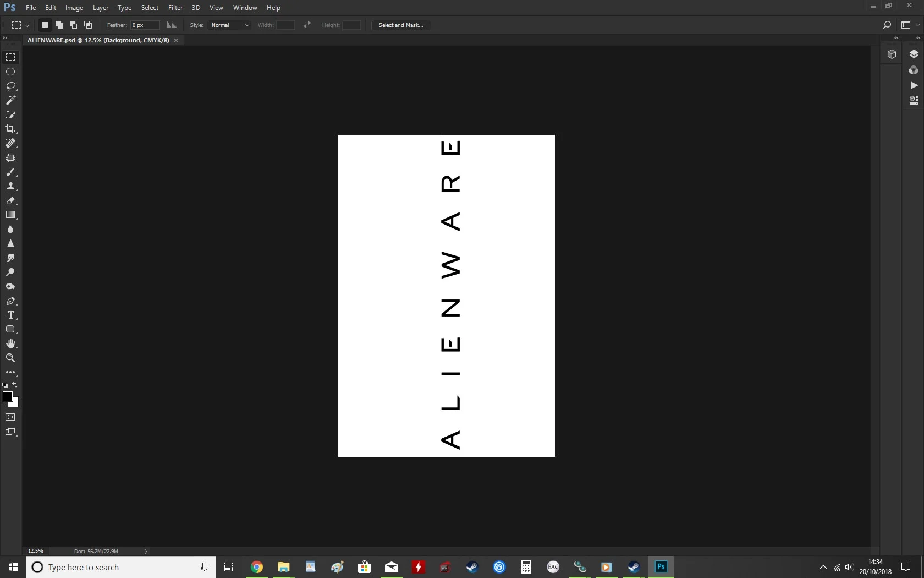Screen dimensions: 924x578
Task: Open the Actions panel play icon
Action: pyautogui.click(x=914, y=85)
